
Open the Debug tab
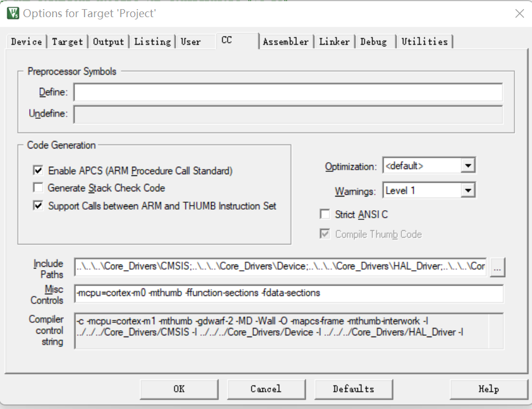click(373, 42)
